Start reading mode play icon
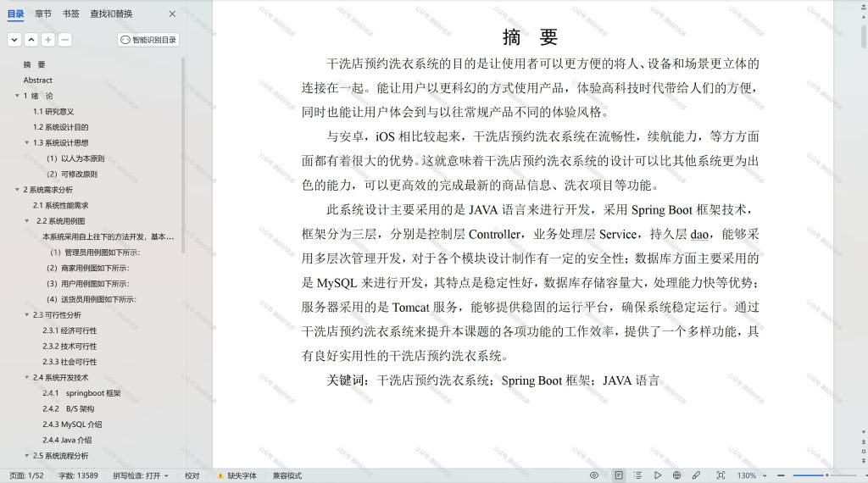Viewport: 868px width, 483px height. pyautogui.click(x=658, y=475)
